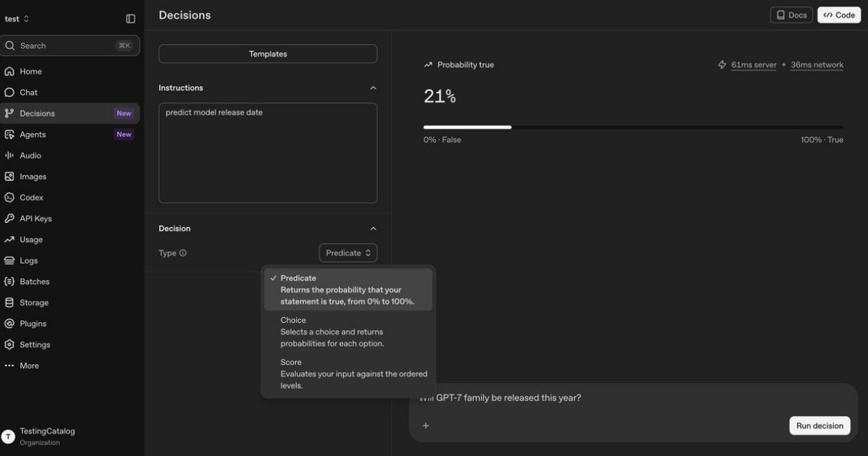The image size is (868, 456).
Task: Click the New badge beside Decisions
Action: click(124, 114)
